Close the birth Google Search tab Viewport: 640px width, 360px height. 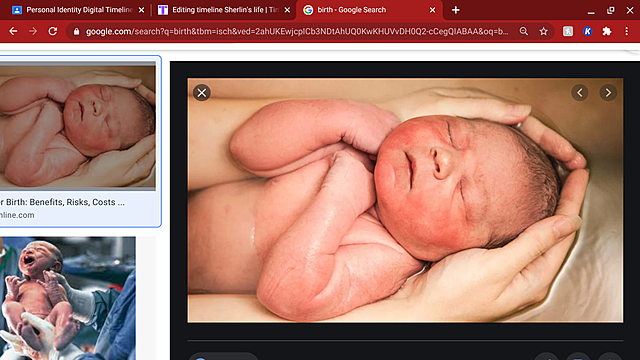pos(432,10)
